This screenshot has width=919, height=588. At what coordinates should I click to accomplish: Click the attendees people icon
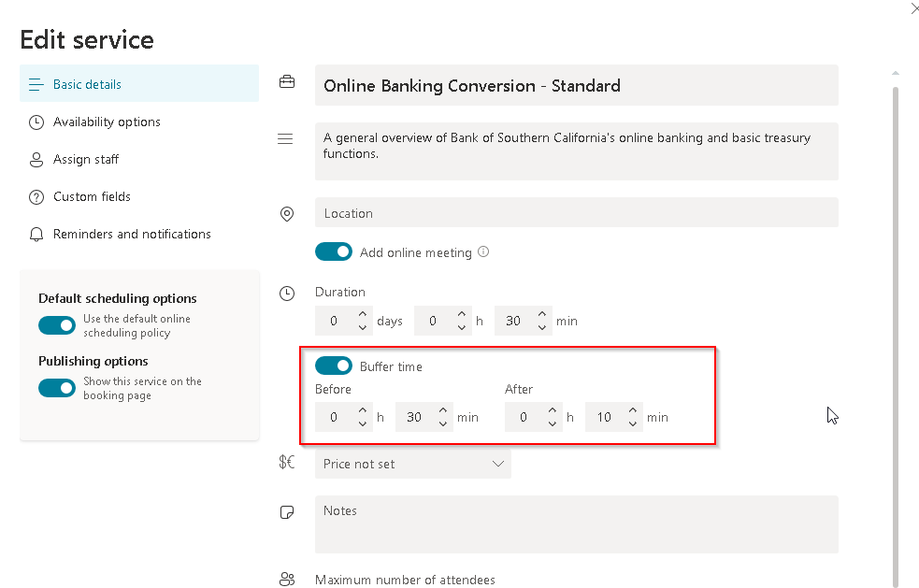(x=287, y=580)
